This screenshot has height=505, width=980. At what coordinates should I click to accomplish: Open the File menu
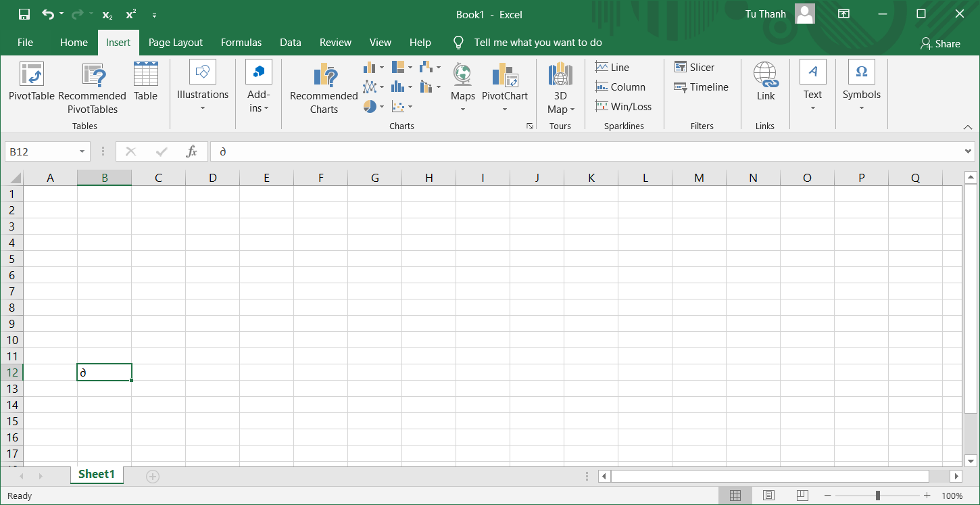coord(25,42)
